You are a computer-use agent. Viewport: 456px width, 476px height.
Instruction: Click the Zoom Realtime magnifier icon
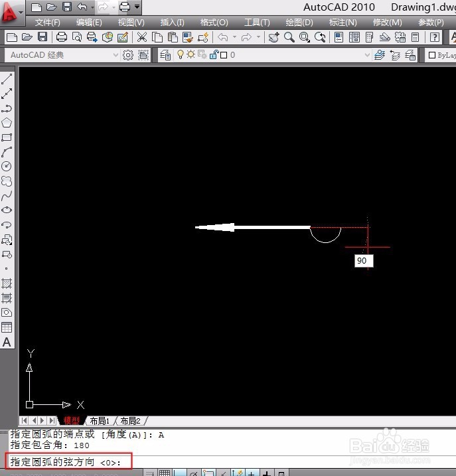[x=289, y=37]
